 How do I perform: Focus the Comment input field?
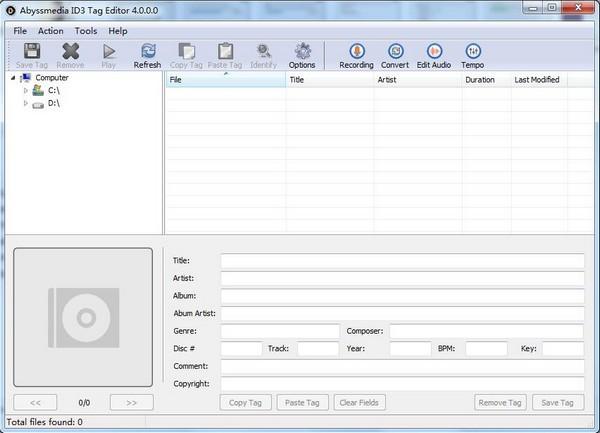[402, 366]
